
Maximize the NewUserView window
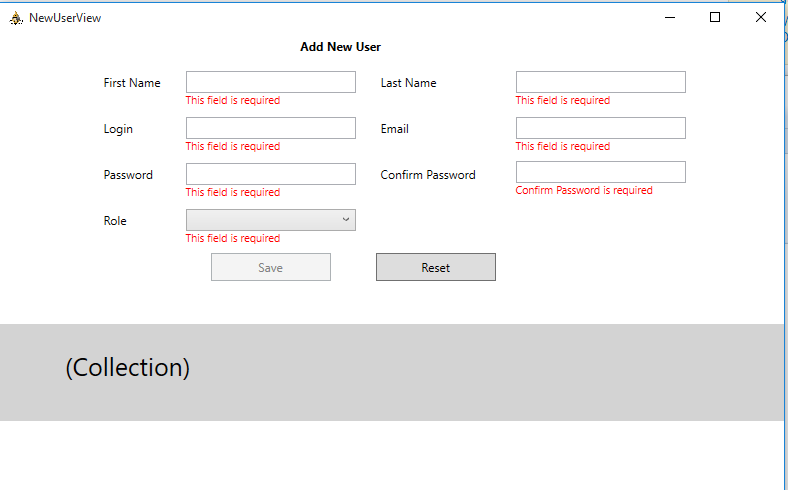[715, 18]
